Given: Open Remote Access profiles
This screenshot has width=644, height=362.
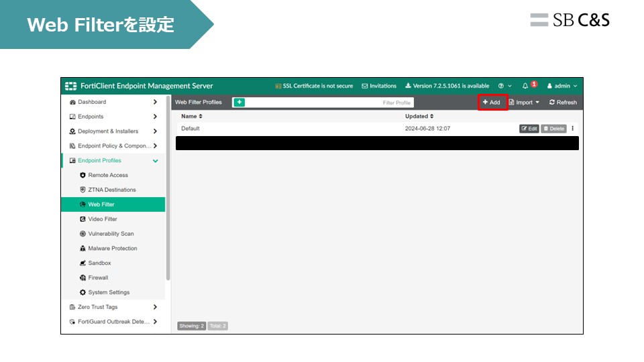Looking at the screenshot, I should point(108,175).
